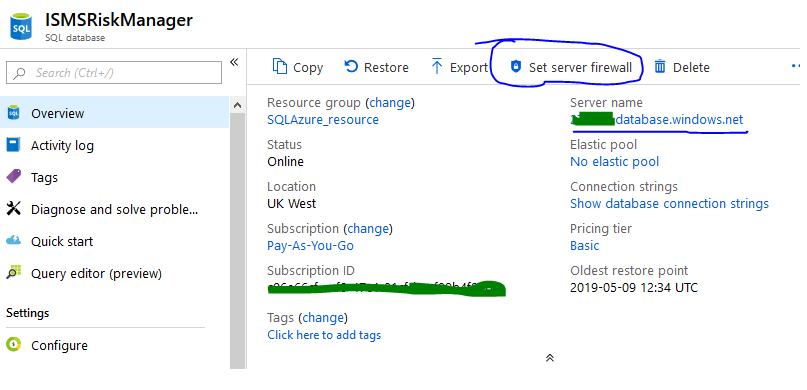Click the Delete toolbar button
The height and width of the screenshot is (390, 807).
[x=682, y=67]
